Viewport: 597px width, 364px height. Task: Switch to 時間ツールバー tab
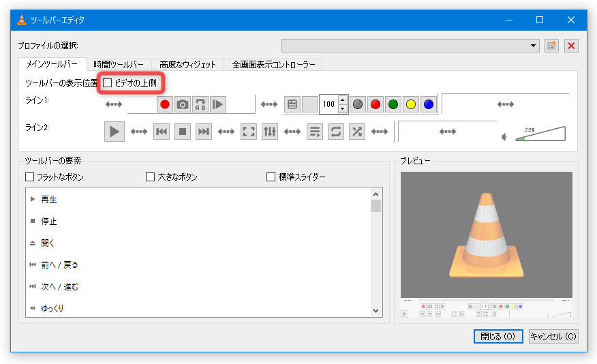pyautogui.click(x=119, y=65)
